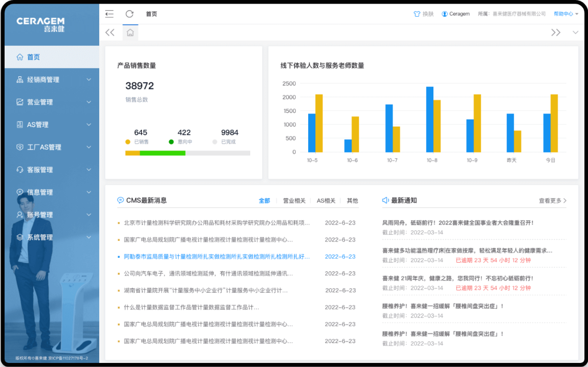The image size is (588, 367).
Task: Open the highlighted 阿勒泰市监局 news item
Action: pos(217,257)
